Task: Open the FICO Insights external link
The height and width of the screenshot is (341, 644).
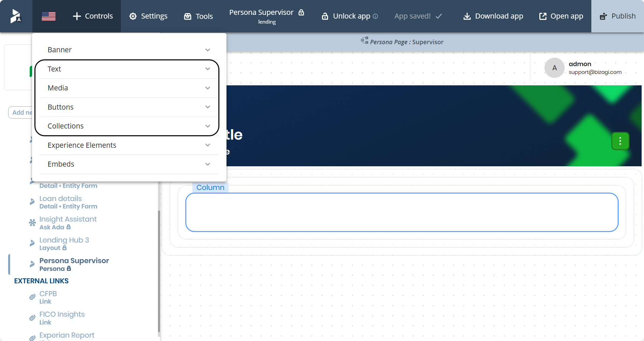Action: 62,314
